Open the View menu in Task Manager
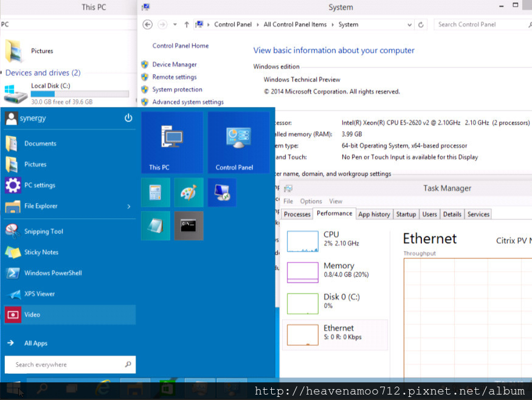Screen dimensions: 532x400 pos(336,201)
